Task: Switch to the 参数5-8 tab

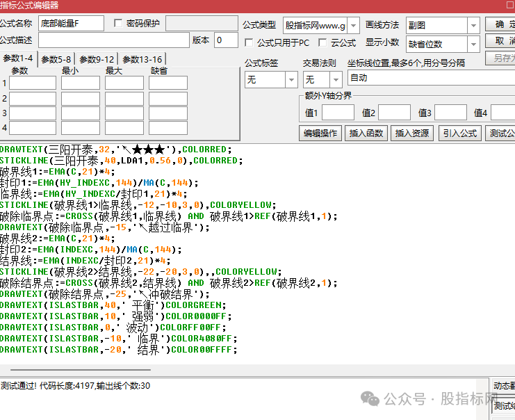Action: pos(56,60)
